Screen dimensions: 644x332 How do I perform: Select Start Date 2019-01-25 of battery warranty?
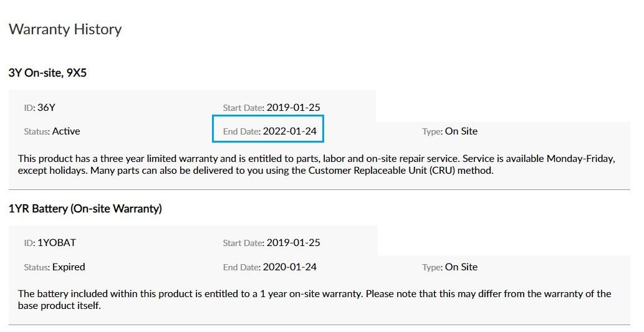(271, 242)
